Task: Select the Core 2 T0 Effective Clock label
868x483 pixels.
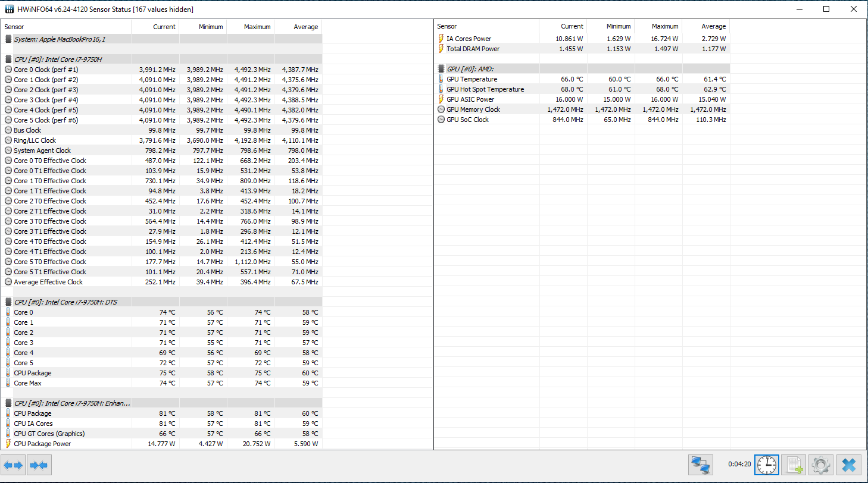Action: [x=50, y=201]
